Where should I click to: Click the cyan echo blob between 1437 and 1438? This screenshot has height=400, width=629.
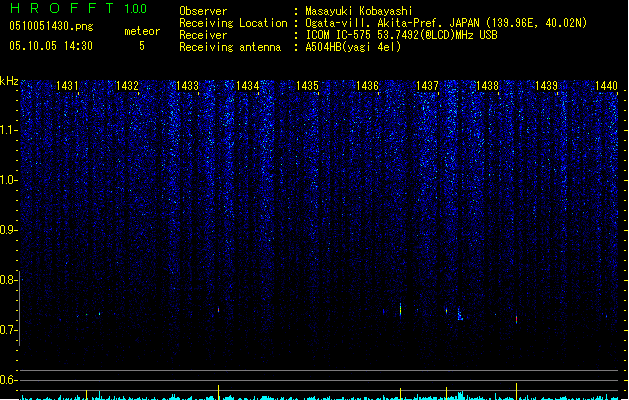click(460, 314)
